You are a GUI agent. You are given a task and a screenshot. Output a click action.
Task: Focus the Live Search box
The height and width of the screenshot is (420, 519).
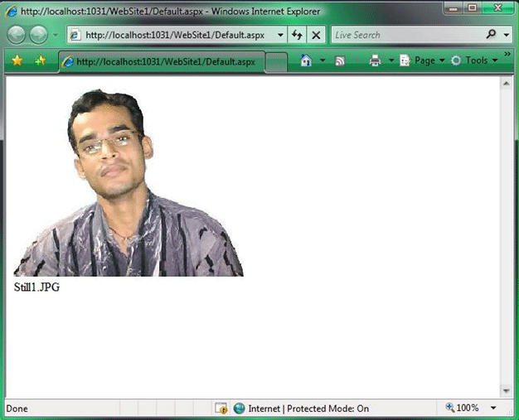point(408,35)
